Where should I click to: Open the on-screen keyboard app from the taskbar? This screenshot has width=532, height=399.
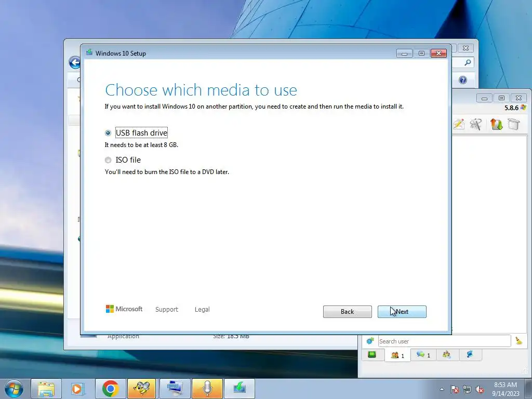click(174, 389)
